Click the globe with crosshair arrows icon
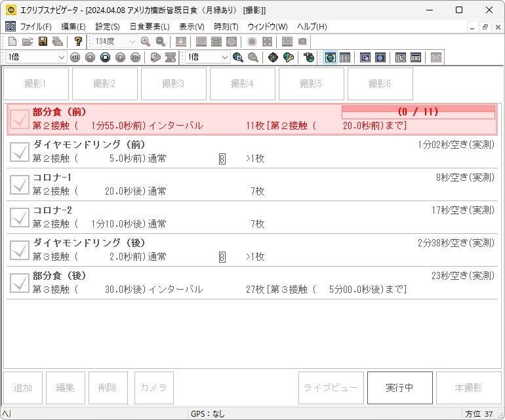The width and height of the screenshot is (505, 420). click(273, 58)
